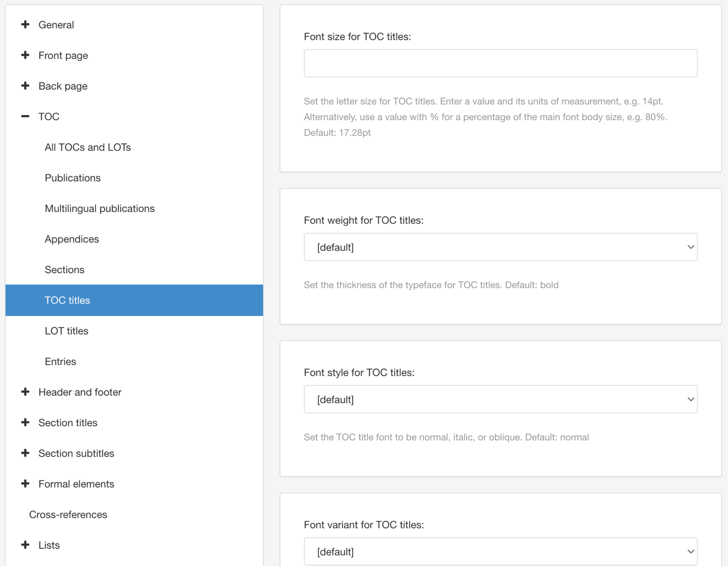Select All TOCs and LOTs settings

pos(87,147)
